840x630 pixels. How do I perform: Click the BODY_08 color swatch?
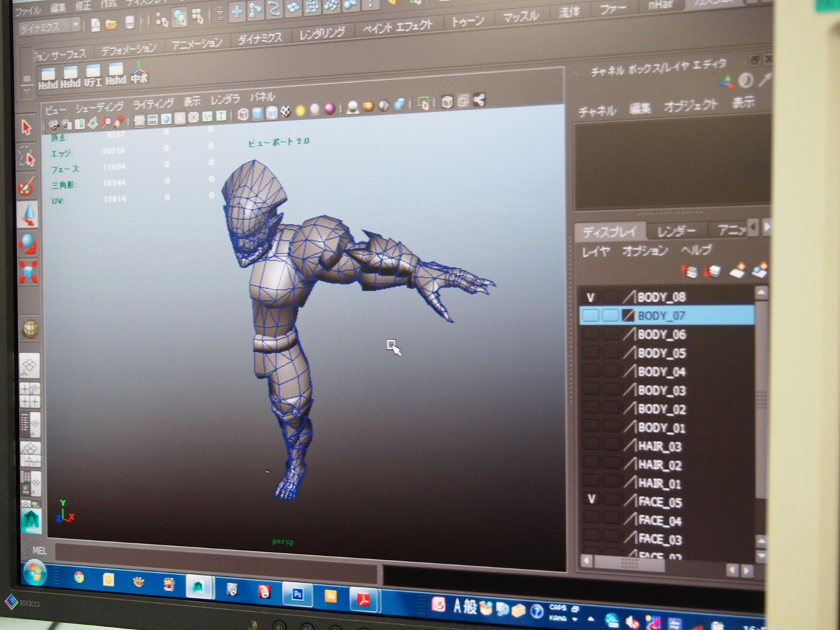pos(629,297)
